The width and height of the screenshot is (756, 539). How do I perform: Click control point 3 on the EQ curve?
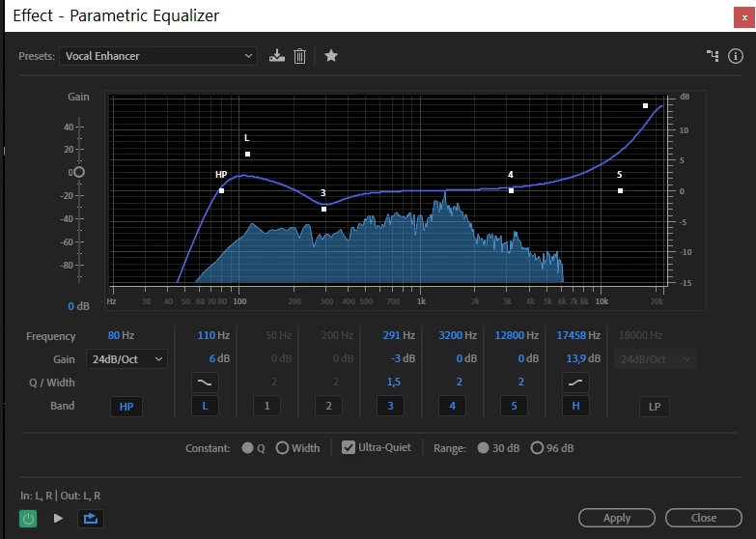pos(324,209)
